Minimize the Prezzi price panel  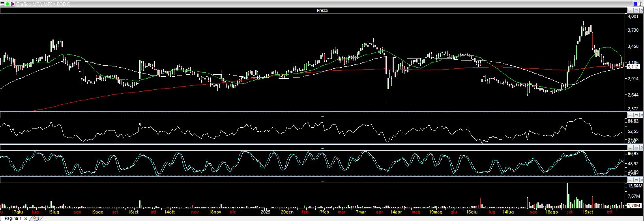coord(630,10)
